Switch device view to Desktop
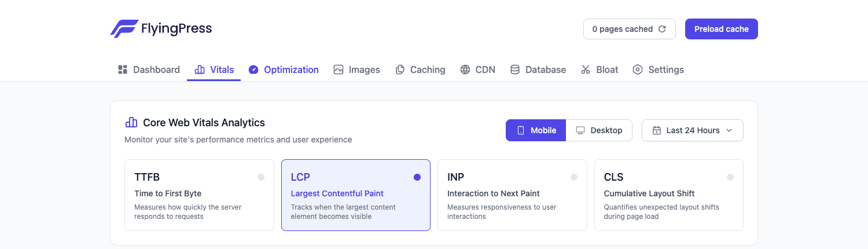The image size is (868, 249). [599, 130]
